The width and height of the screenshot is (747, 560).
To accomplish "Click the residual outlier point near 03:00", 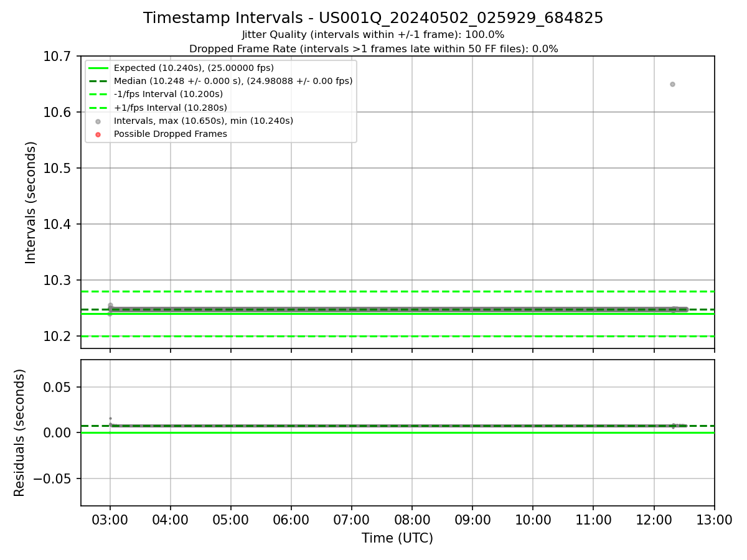I will pyautogui.click(x=110, y=418).
